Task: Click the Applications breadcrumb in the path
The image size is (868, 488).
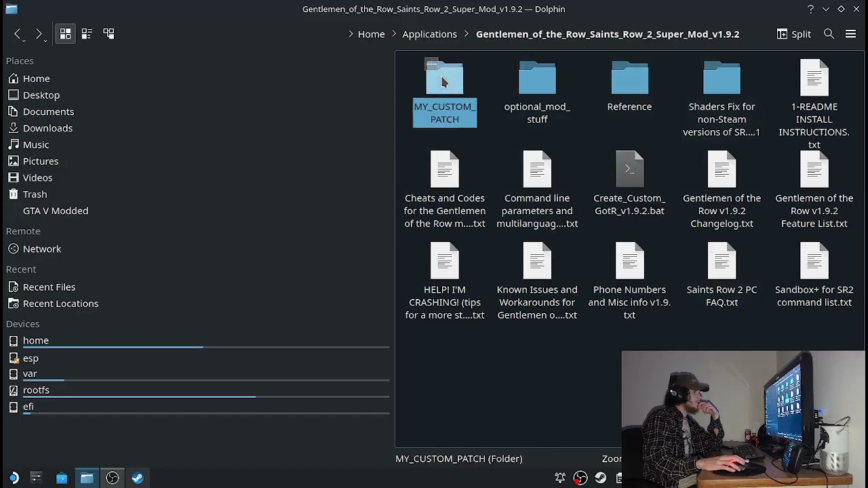Action: coord(429,34)
